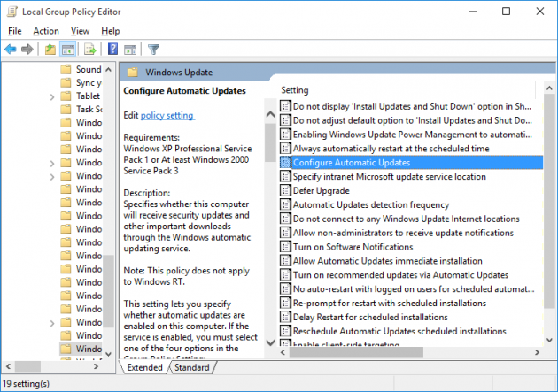Screen dimensions: 558x392
Task: Toggle Show/Hide Action Pane icon
Action: [x=130, y=50]
